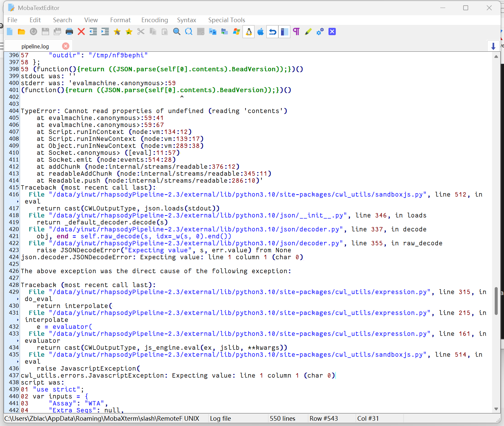Click the Log file status bar entry
The height and width of the screenshot is (426, 504).
[220, 418]
